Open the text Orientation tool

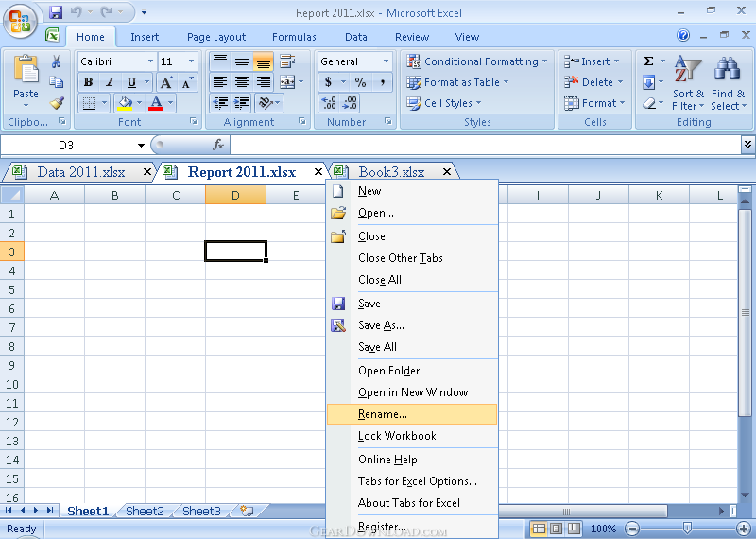click(266, 103)
